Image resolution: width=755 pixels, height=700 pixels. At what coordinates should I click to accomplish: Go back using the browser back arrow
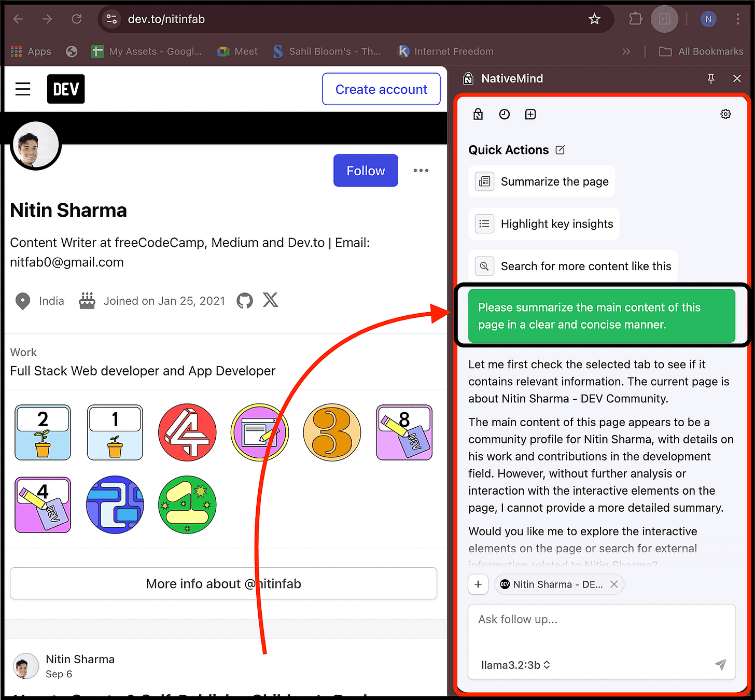pos(18,19)
